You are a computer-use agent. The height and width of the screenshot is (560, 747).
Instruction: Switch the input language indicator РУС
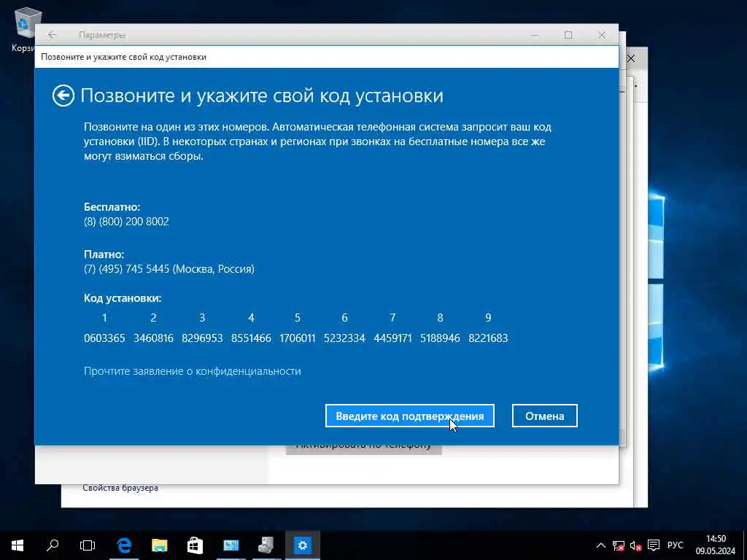click(675, 545)
